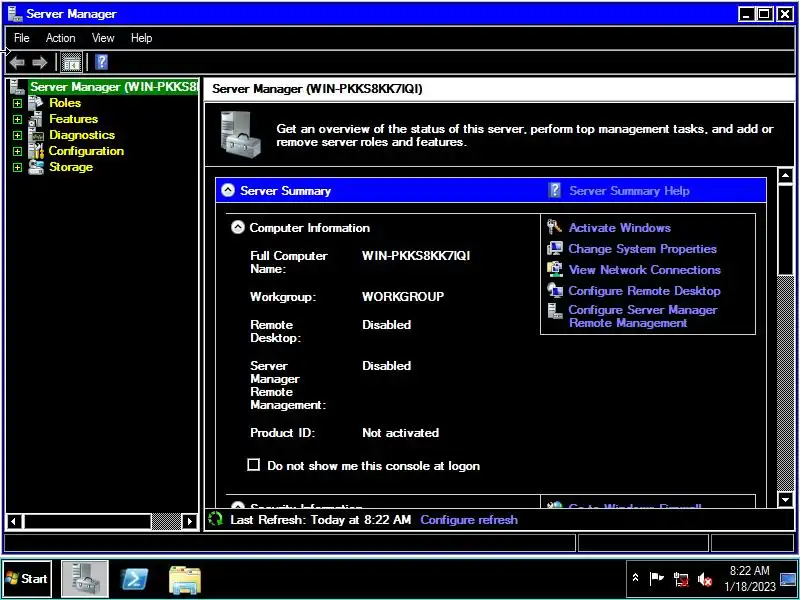This screenshot has height=600, width=800.
Task: Click the Configure refresh link
Action: click(x=469, y=519)
